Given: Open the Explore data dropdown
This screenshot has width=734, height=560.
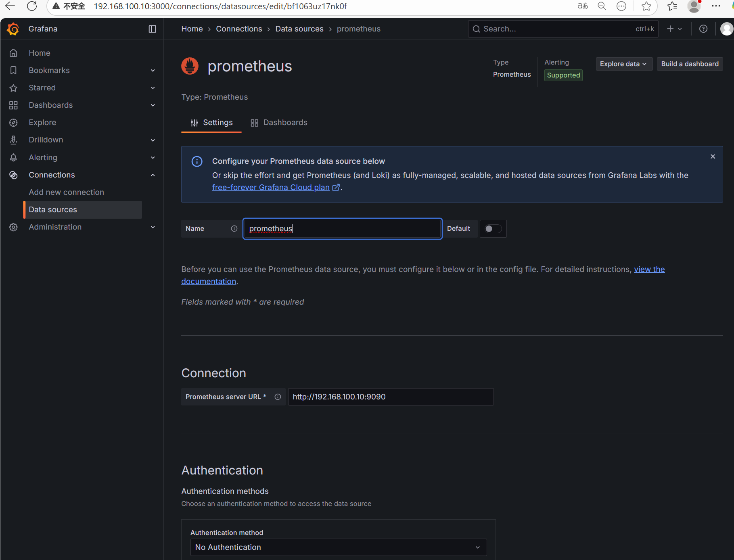Looking at the screenshot, I should 624,64.
